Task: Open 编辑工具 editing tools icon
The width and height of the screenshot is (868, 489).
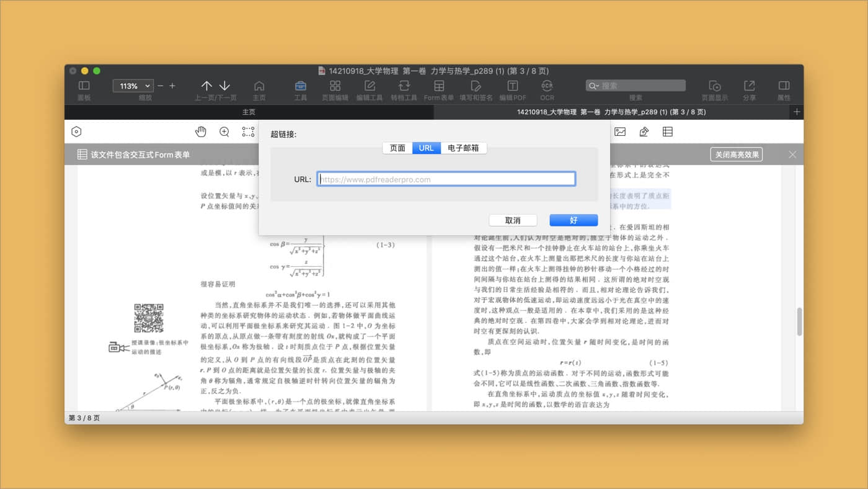Action: pos(370,86)
